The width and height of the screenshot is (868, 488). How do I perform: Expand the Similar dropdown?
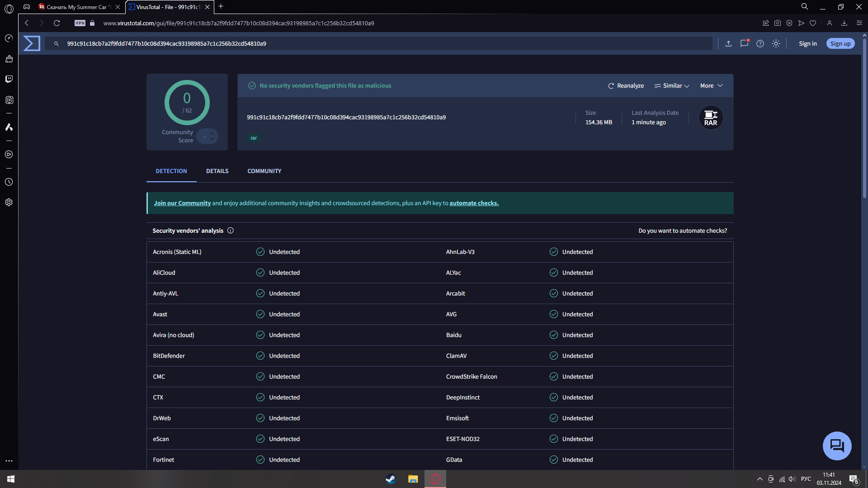672,86
